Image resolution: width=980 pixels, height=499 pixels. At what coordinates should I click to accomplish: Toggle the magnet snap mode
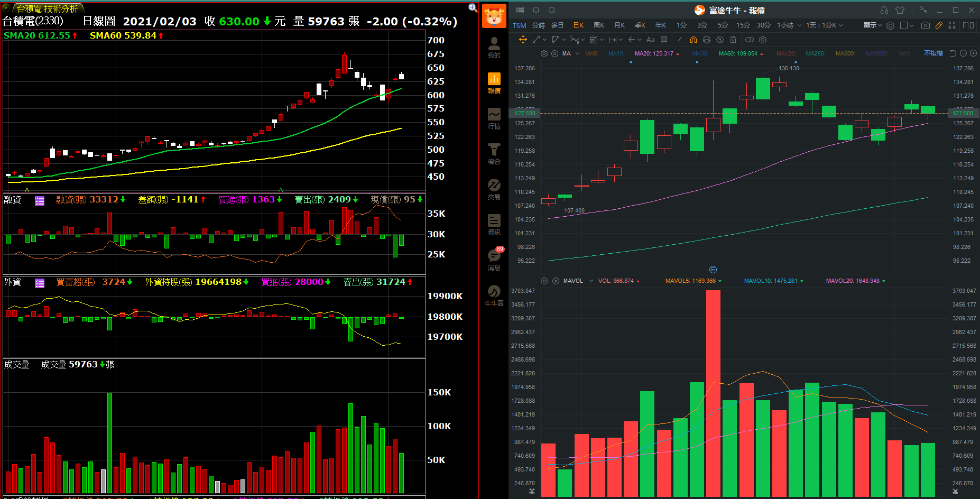pos(694,40)
